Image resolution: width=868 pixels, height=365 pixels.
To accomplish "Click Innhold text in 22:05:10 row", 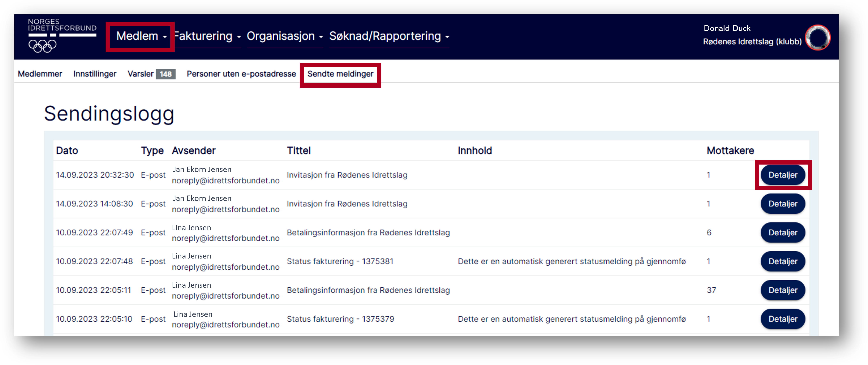I will (x=572, y=319).
